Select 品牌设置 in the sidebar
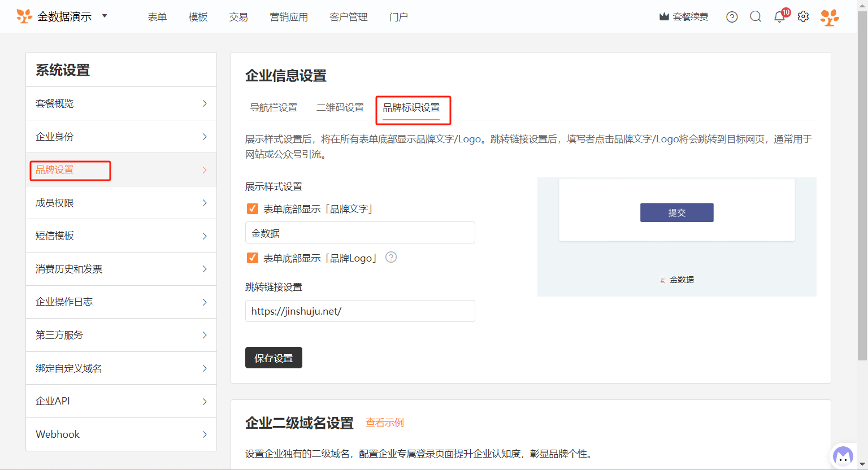 point(121,169)
